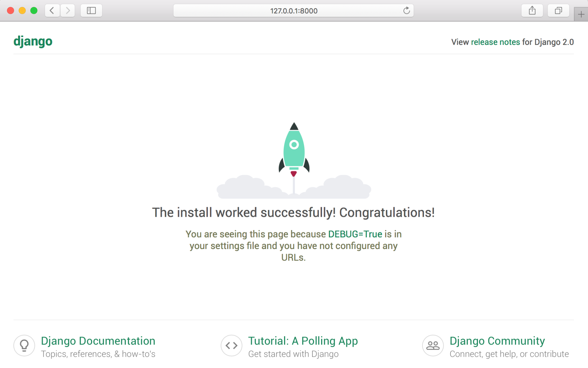The width and height of the screenshot is (588, 368).
Task: Open the release notes link
Action: tap(495, 42)
